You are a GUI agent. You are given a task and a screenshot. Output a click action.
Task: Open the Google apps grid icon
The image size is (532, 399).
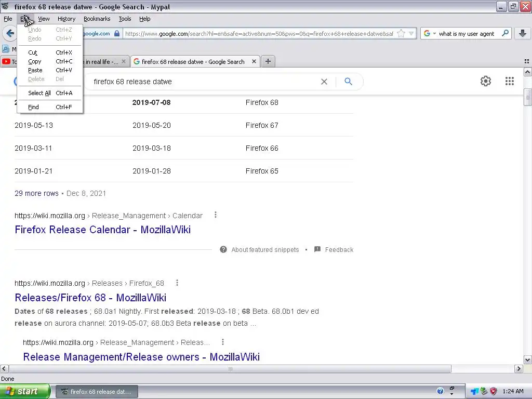pyautogui.click(x=509, y=81)
